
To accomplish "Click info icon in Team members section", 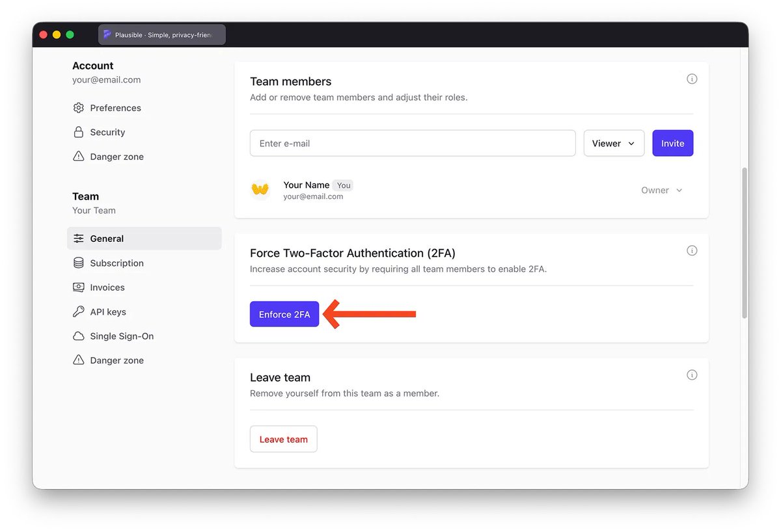I will pyautogui.click(x=692, y=79).
